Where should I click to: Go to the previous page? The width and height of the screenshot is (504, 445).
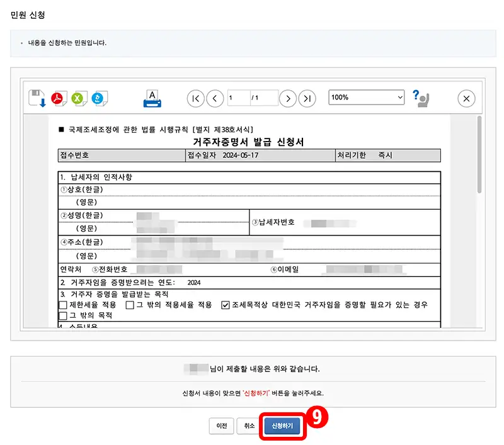215,98
